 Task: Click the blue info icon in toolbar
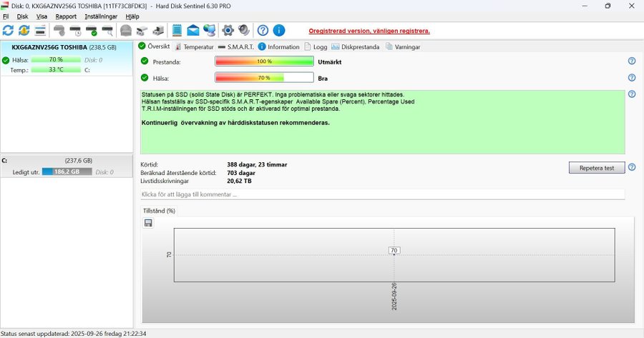279,30
